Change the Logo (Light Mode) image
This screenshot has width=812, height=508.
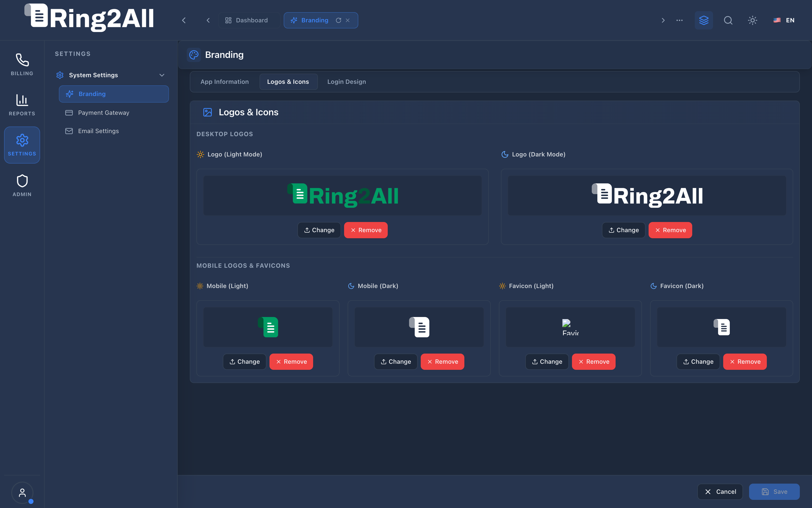click(x=319, y=230)
